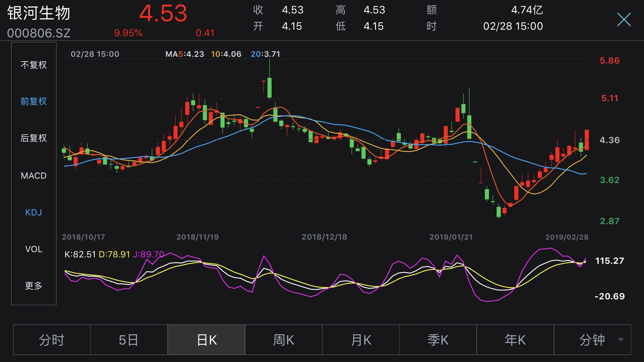Select the 日K daily candlestick tab
The height and width of the screenshot is (362, 644).
pos(206,340)
